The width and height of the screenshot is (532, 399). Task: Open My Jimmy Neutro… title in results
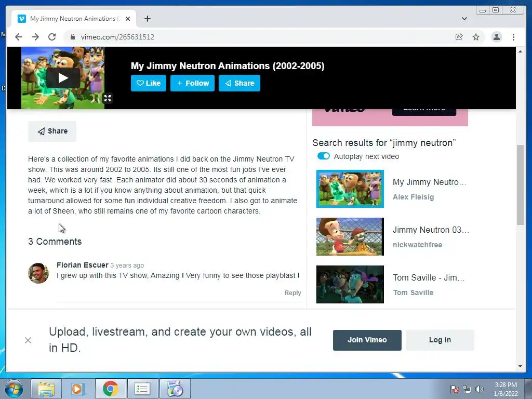pos(429,182)
